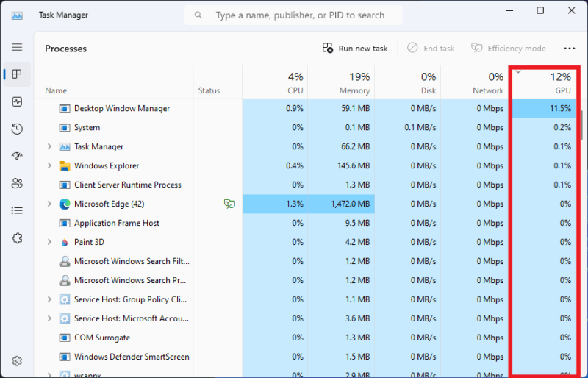
Task: Click the Service Host: Group Policy gear icon
Action: (x=65, y=299)
